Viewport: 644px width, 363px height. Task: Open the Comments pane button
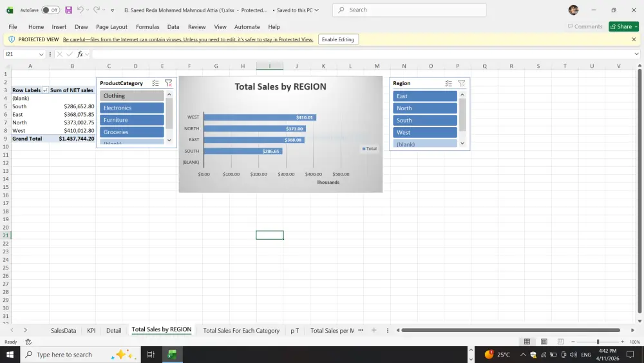click(585, 26)
